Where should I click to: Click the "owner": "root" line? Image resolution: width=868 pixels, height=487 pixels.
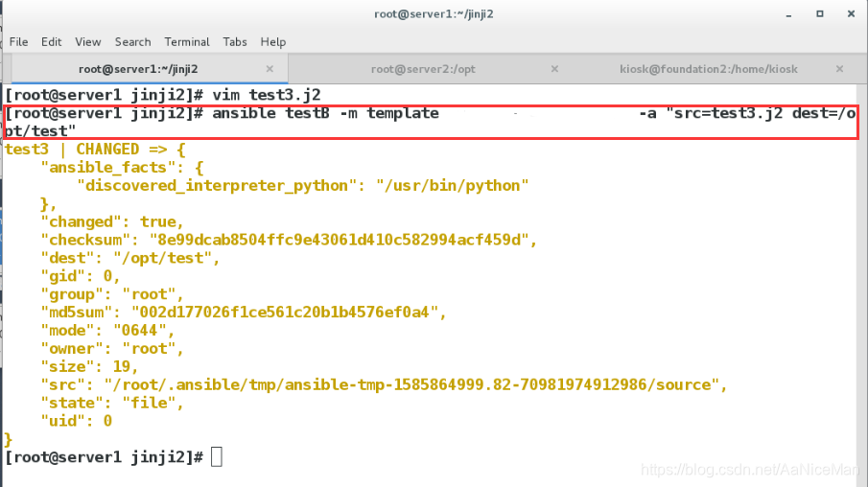[x=112, y=349]
